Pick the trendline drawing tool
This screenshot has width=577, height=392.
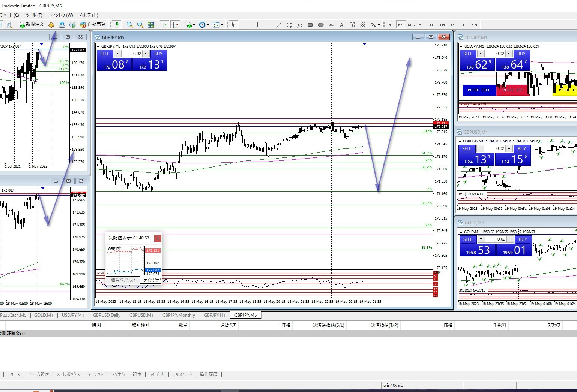pyautogui.click(x=278, y=25)
